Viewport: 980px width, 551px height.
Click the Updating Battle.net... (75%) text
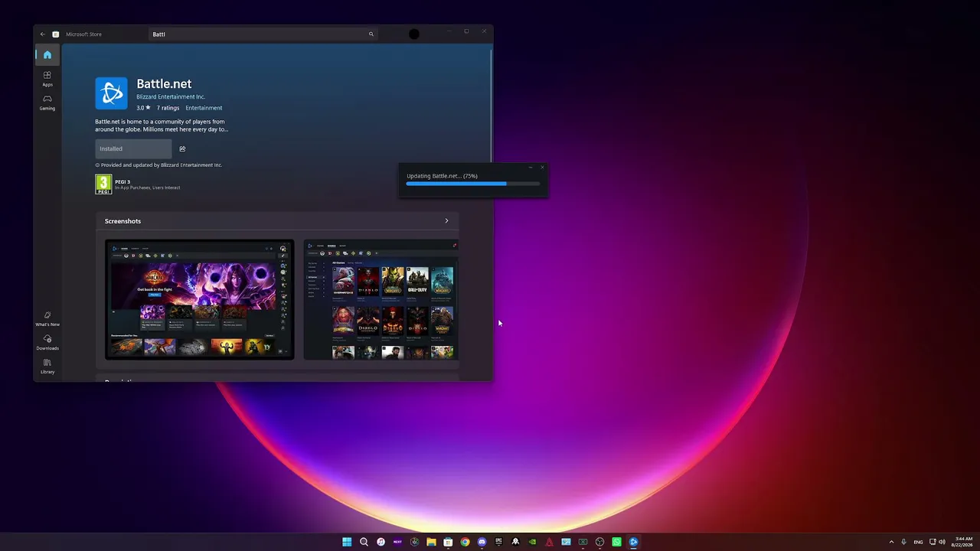442,176
